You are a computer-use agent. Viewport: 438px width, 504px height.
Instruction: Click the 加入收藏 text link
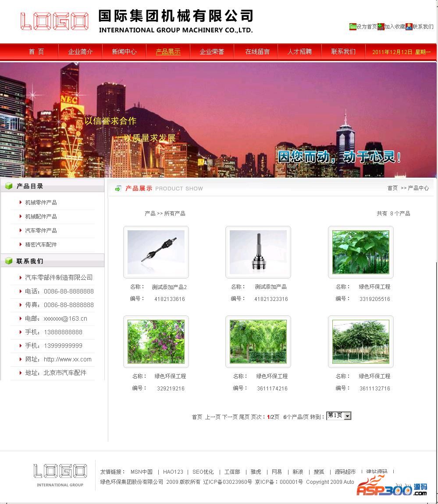395,27
